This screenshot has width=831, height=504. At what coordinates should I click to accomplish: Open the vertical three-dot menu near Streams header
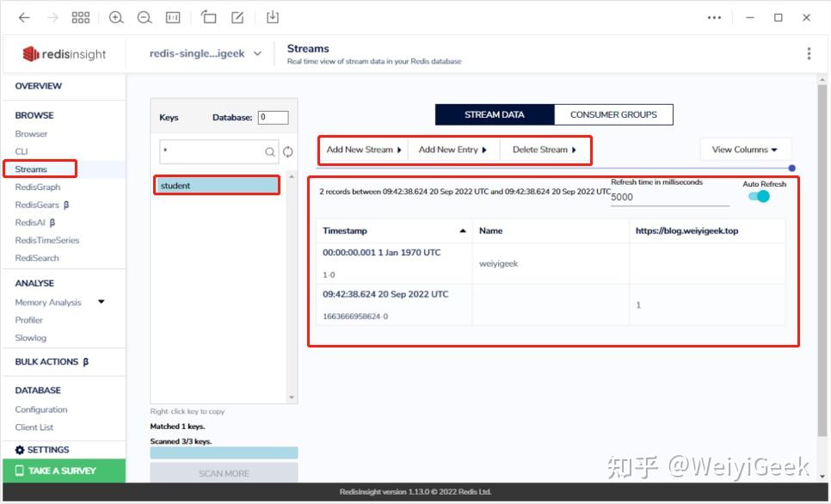click(809, 53)
